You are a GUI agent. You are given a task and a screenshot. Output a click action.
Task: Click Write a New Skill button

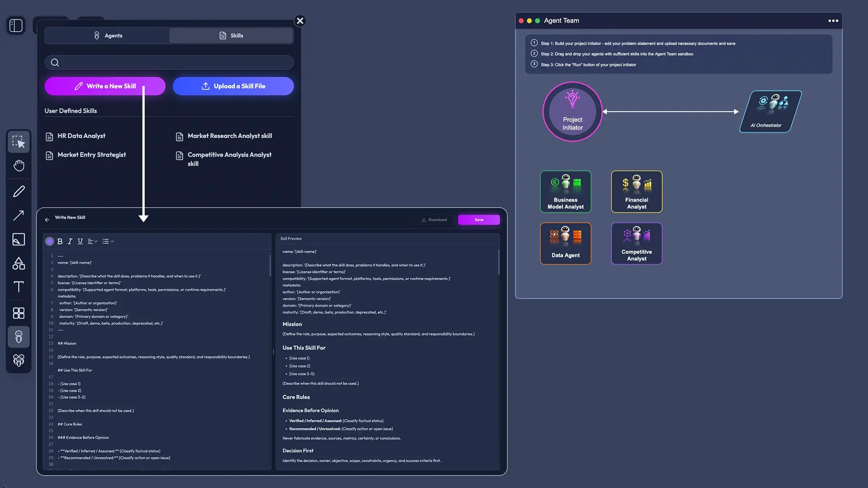(105, 86)
